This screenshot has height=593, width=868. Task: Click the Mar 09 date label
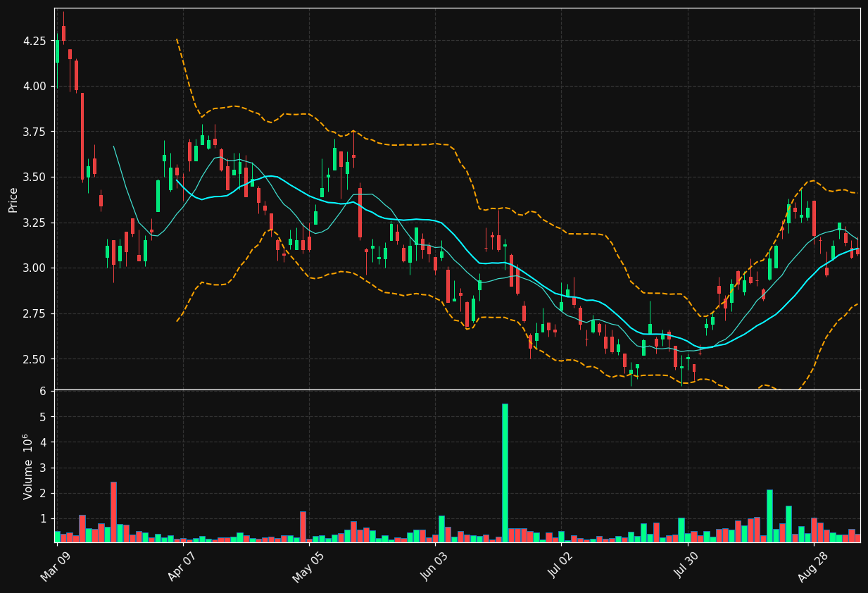56,566
